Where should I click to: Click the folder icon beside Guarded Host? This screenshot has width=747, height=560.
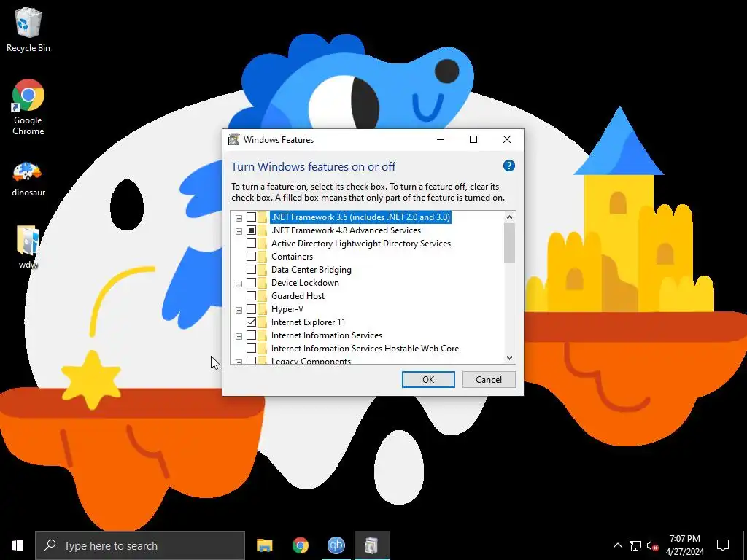pyautogui.click(x=263, y=296)
